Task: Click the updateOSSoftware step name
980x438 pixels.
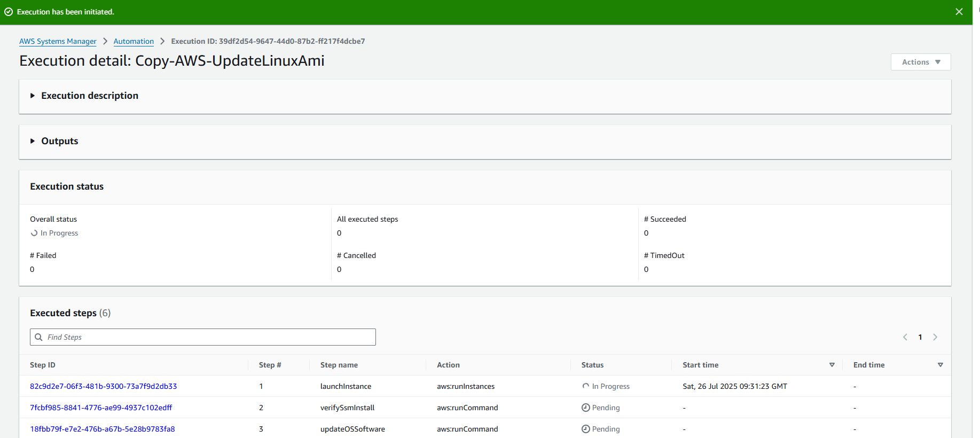Action: tap(352, 429)
